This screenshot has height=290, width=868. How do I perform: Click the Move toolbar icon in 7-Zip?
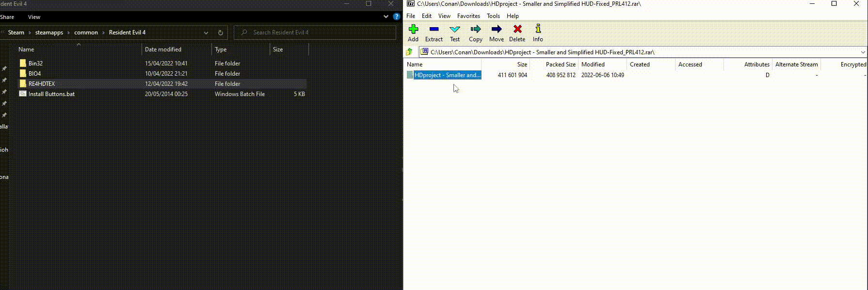[497, 33]
